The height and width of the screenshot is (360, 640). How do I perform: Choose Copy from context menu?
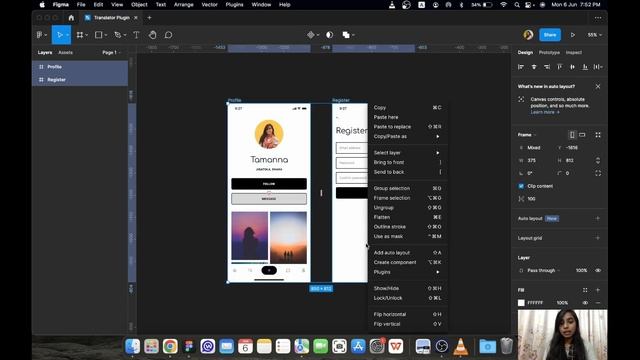(407, 108)
